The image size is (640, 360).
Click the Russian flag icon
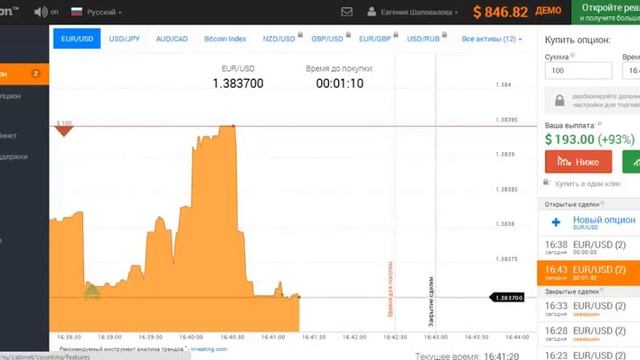pyautogui.click(x=76, y=11)
